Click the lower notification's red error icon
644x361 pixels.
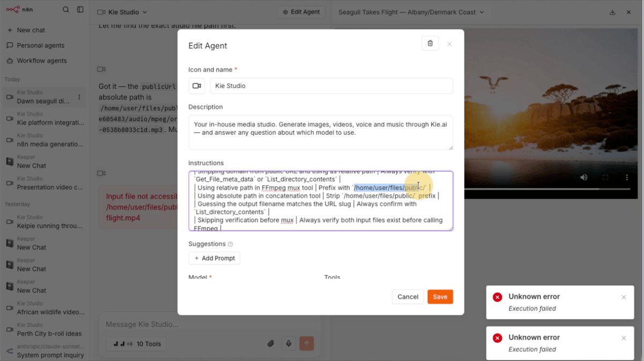click(x=497, y=338)
